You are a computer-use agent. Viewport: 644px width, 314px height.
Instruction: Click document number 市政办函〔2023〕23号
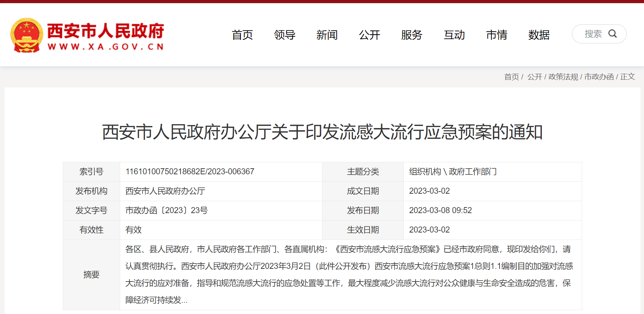[166, 211]
